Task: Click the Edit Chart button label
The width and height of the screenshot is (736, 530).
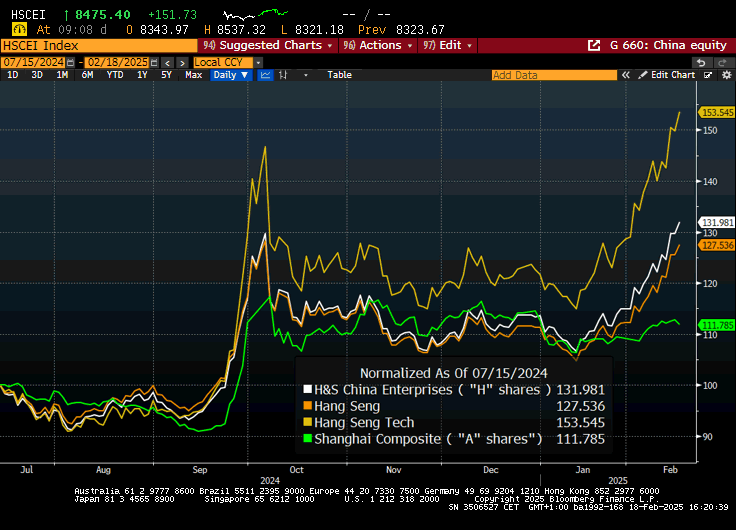Action: 673,75
